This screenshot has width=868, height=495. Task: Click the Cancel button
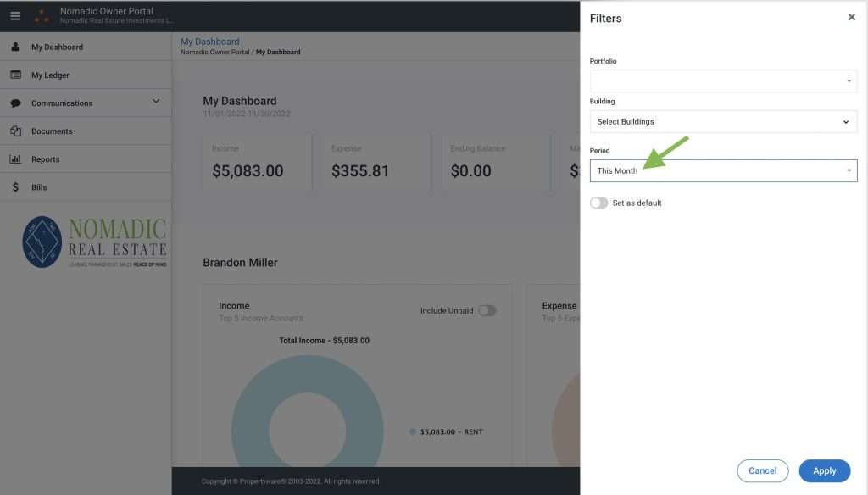point(762,471)
